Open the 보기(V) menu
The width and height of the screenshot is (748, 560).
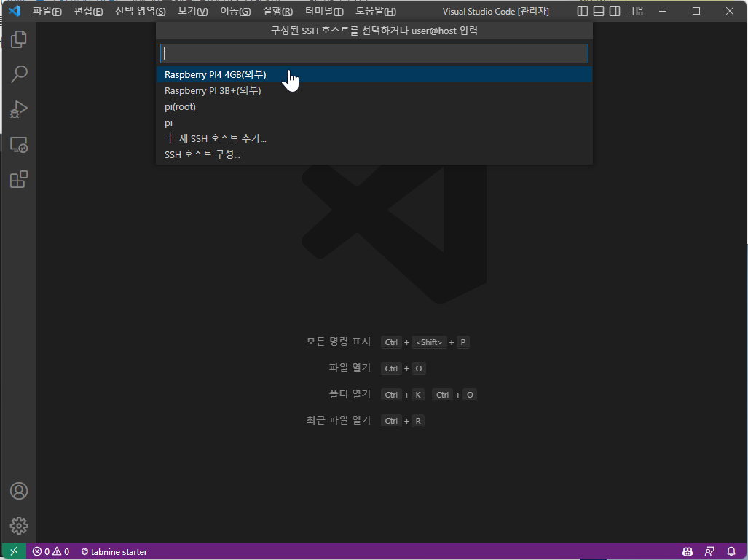[x=193, y=11]
